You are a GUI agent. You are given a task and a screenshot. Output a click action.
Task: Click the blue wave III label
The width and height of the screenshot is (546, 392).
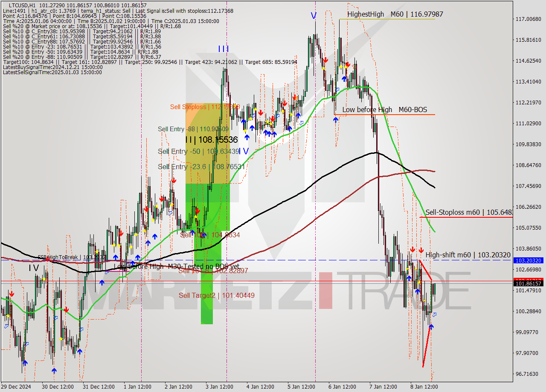pos(224,49)
